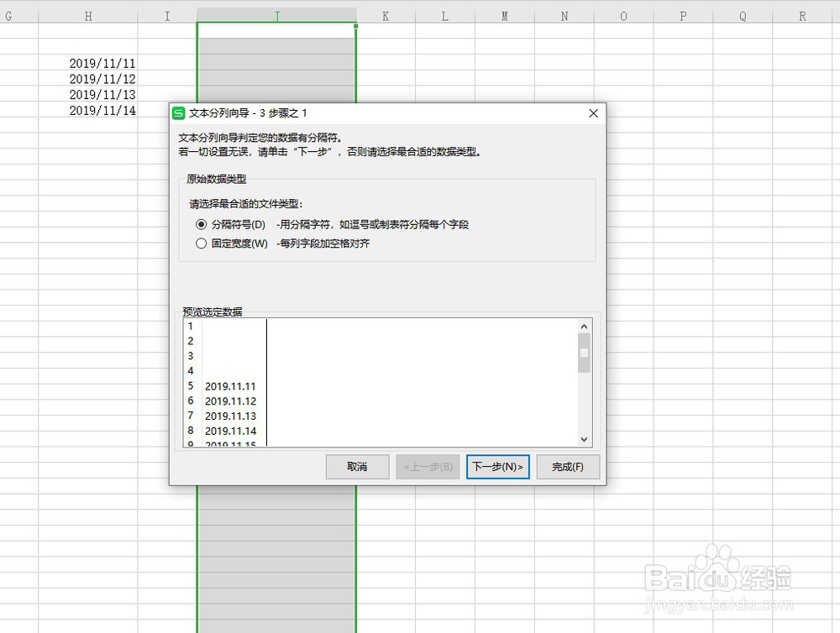Click the disabled 上一步(B) button
Screen dimensions: 840x633
pyautogui.click(x=428, y=467)
